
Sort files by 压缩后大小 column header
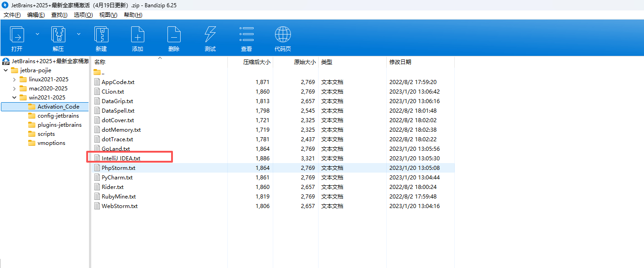(x=256, y=62)
